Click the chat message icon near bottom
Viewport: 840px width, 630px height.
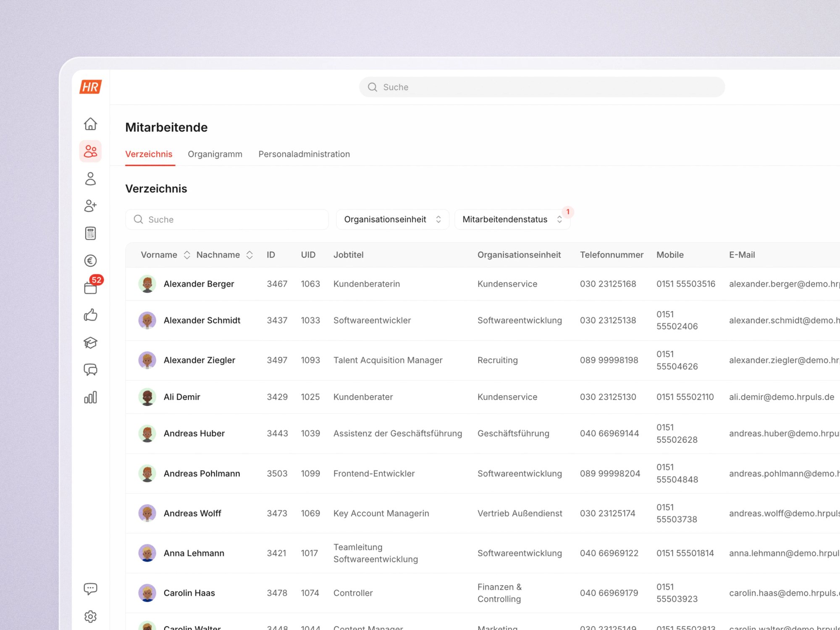[90, 589]
